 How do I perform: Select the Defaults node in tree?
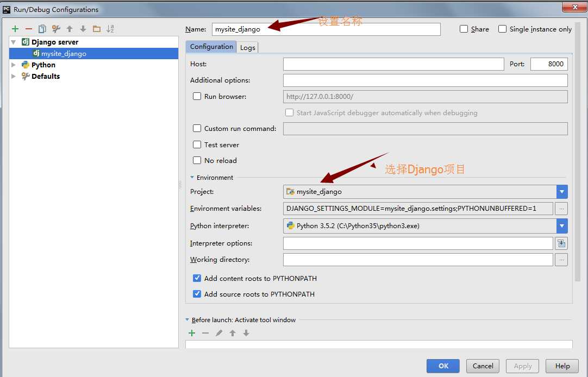45,76
